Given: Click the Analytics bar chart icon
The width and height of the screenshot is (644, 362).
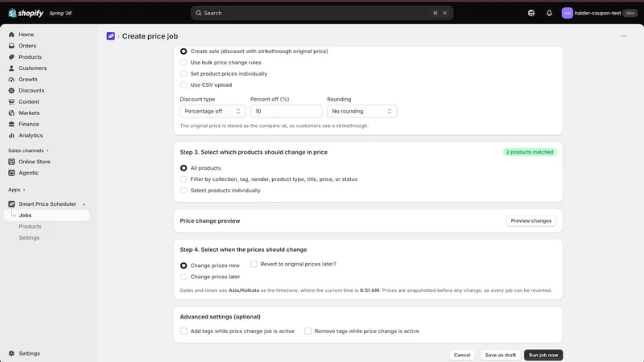Looking at the screenshot, I should pos(11,135).
